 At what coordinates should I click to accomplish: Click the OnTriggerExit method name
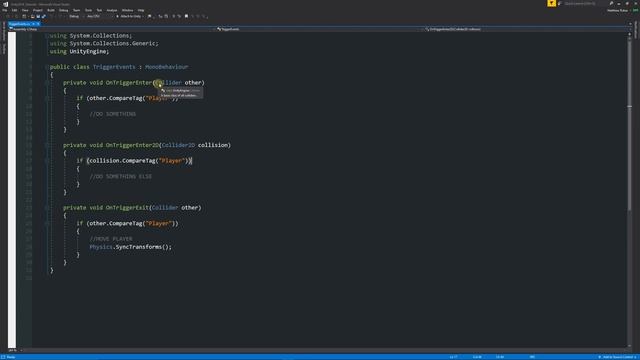point(127,208)
